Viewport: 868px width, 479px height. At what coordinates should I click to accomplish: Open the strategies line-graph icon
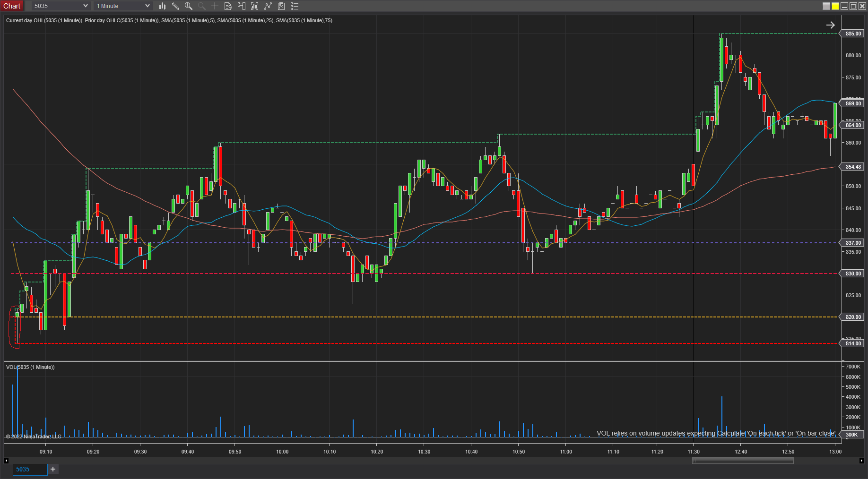click(268, 6)
